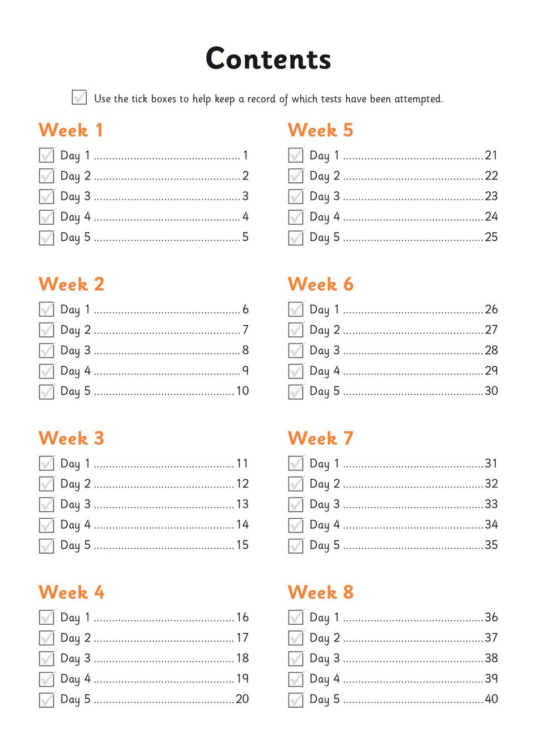Check the Week 6 Day 4 box
This screenshot has width=542, height=756.
296,371
